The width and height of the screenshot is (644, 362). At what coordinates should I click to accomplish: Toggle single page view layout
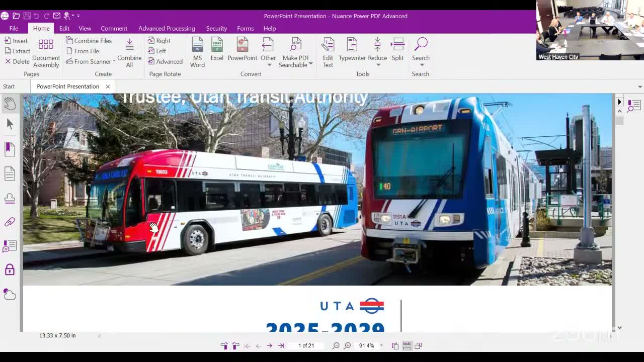click(395, 346)
